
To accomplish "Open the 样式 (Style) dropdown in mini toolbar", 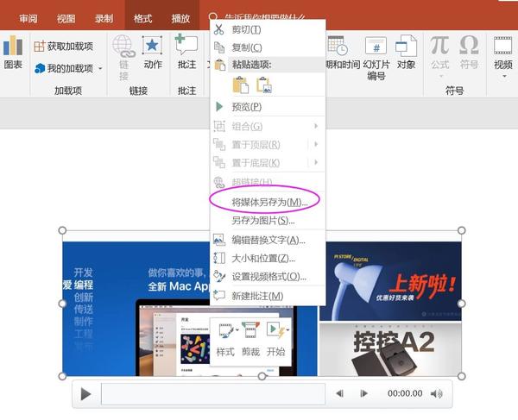I will coord(235,330).
